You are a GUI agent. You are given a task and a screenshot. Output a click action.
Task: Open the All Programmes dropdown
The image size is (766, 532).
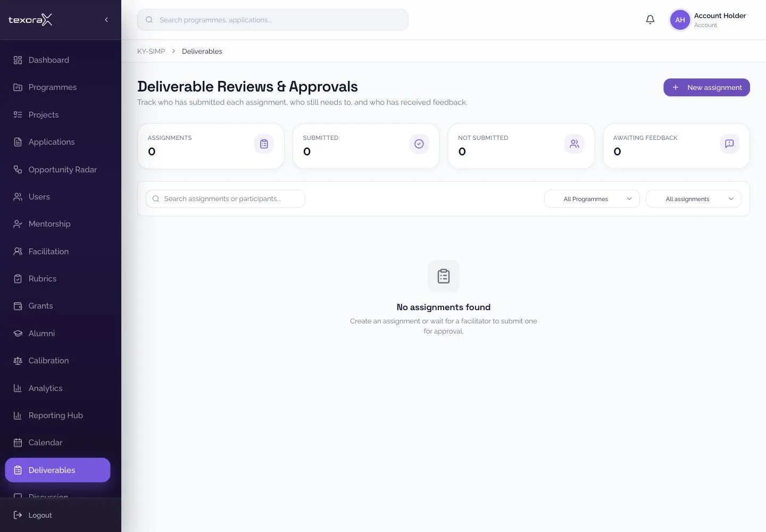[592, 199]
